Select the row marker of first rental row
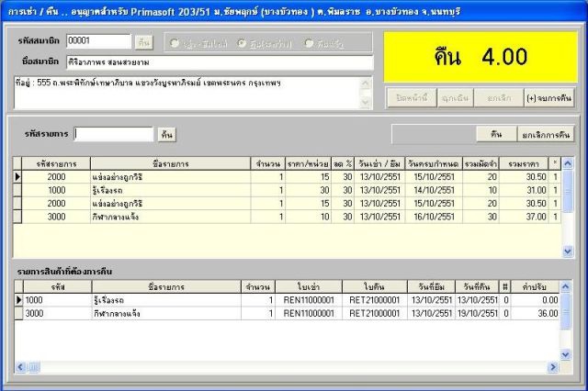 coord(17,176)
